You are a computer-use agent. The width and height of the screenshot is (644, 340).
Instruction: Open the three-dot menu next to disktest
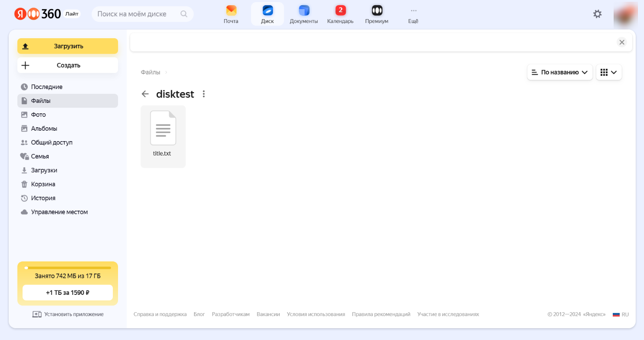click(x=204, y=94)
